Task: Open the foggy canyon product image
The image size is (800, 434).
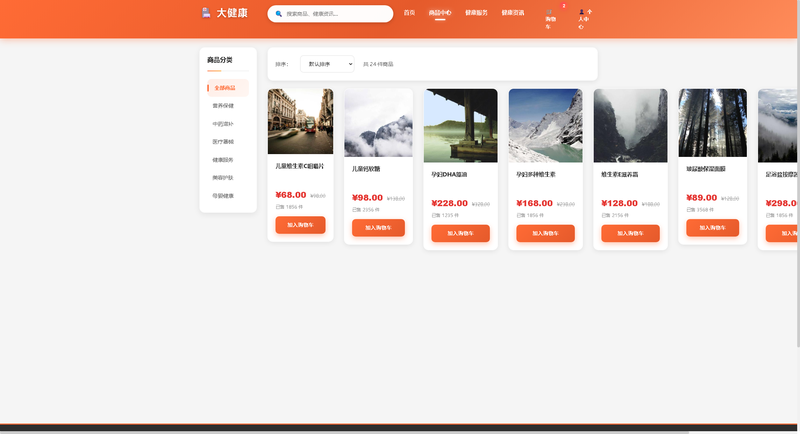Action: coord(630,125)
